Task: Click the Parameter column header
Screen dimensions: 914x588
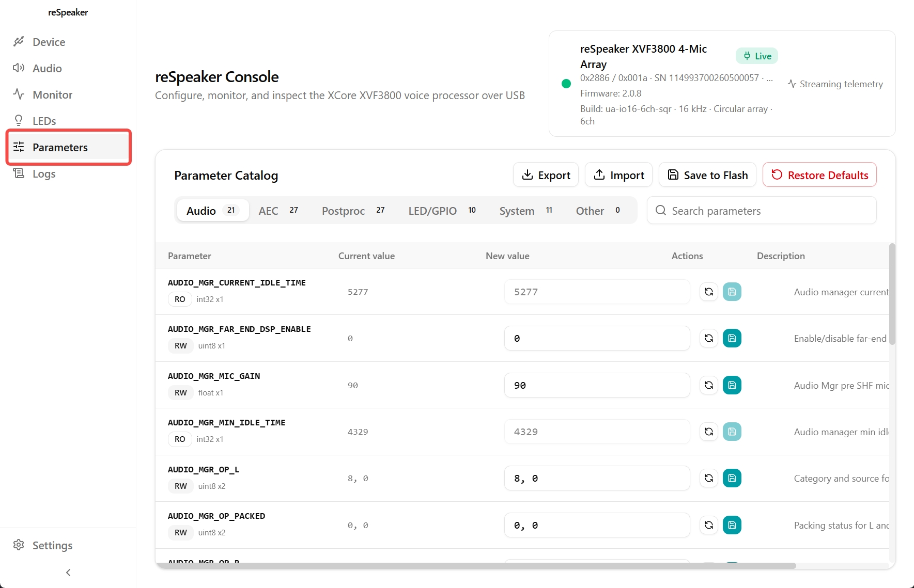Action: tap(190, 256)
